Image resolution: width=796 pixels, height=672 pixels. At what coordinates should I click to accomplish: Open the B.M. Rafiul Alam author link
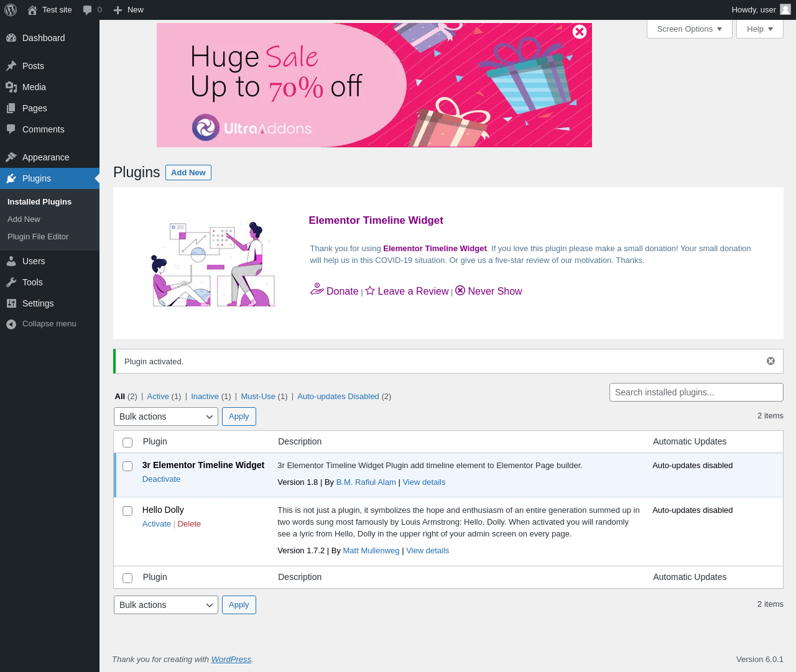pos(366,482)
